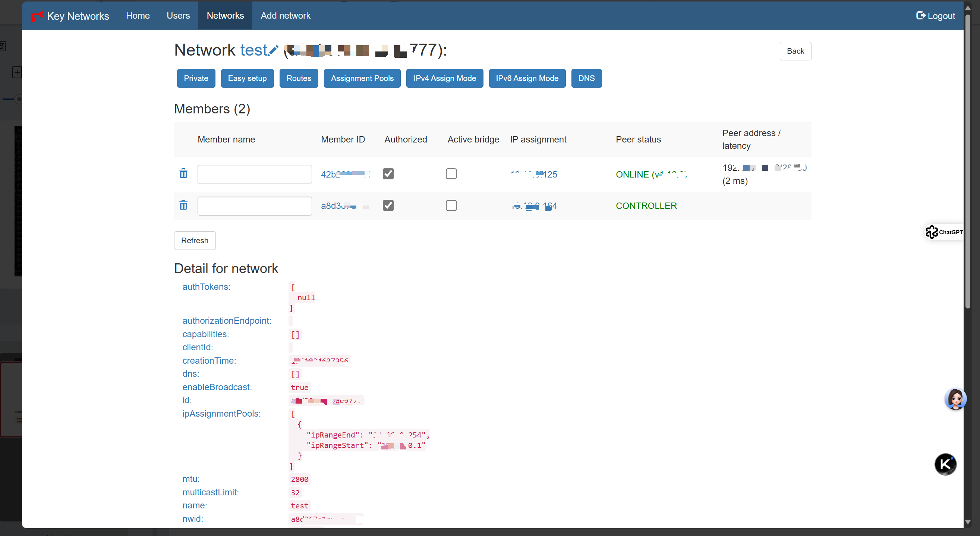Viewport: 980px width, 536px height.
Task: Click the avatar assistant floating icon
Action: pyautogui.click(x=955, y=399)
